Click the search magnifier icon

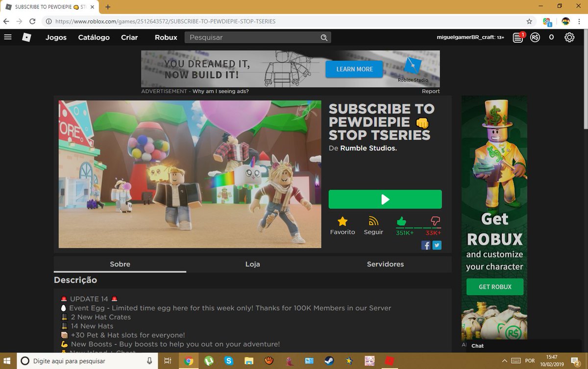click(324, 37)
